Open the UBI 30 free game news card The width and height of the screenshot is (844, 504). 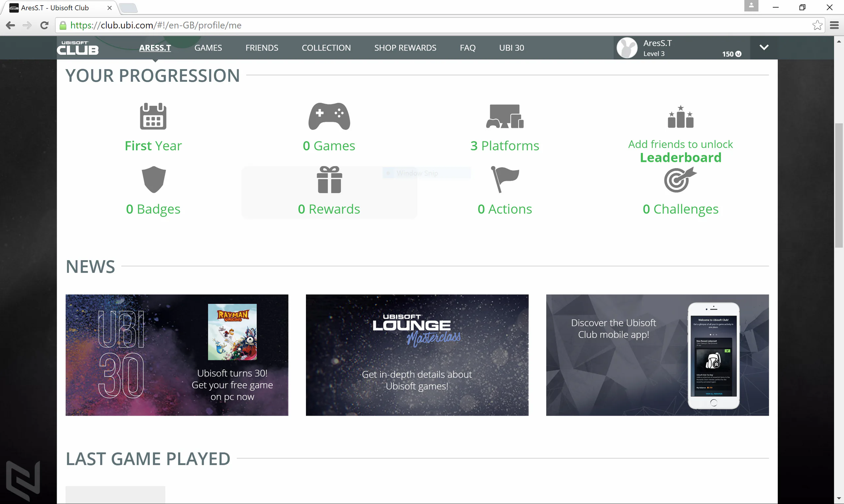[177, 355]
